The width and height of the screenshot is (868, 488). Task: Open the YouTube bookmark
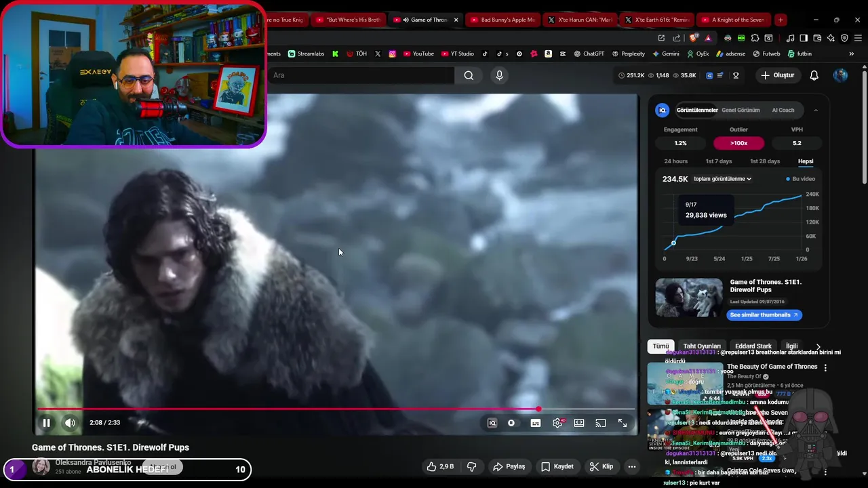coord(418,54)
